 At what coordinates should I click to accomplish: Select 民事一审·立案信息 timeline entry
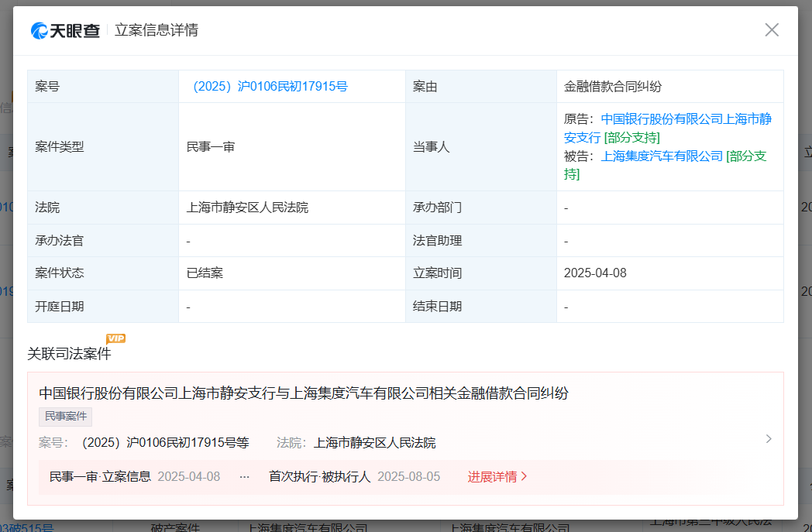(x=100, y=476)
